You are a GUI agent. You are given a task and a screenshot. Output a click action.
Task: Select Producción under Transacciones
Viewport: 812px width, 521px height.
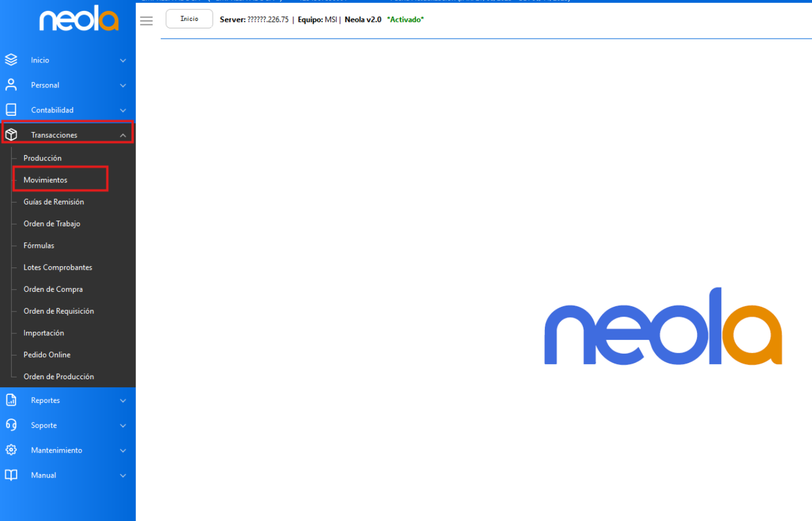coord(42,158)
